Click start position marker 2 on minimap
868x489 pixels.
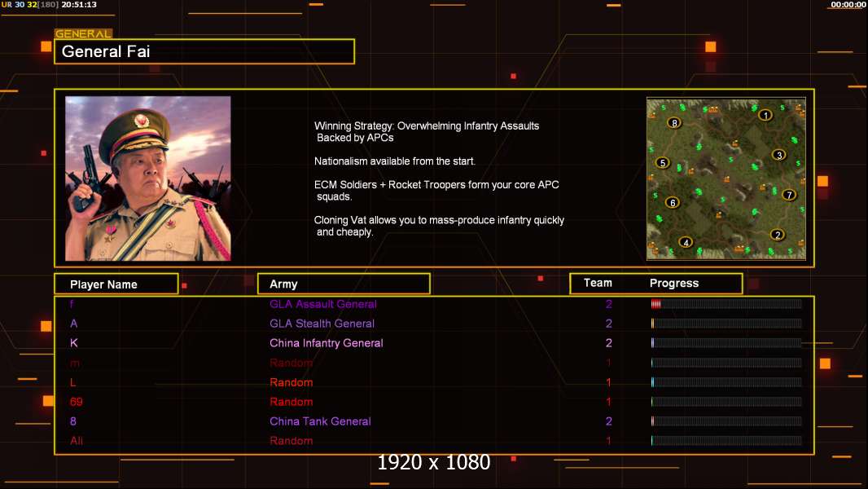(x=778, y=235)
